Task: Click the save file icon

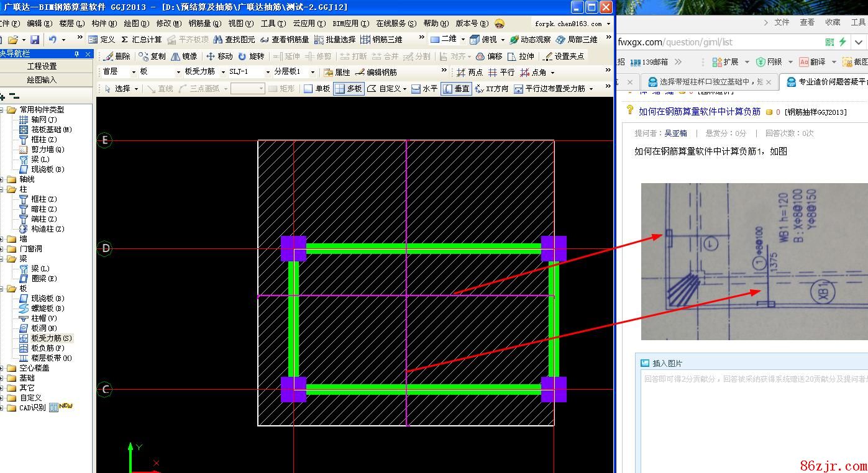Action: tap(35, 40)
